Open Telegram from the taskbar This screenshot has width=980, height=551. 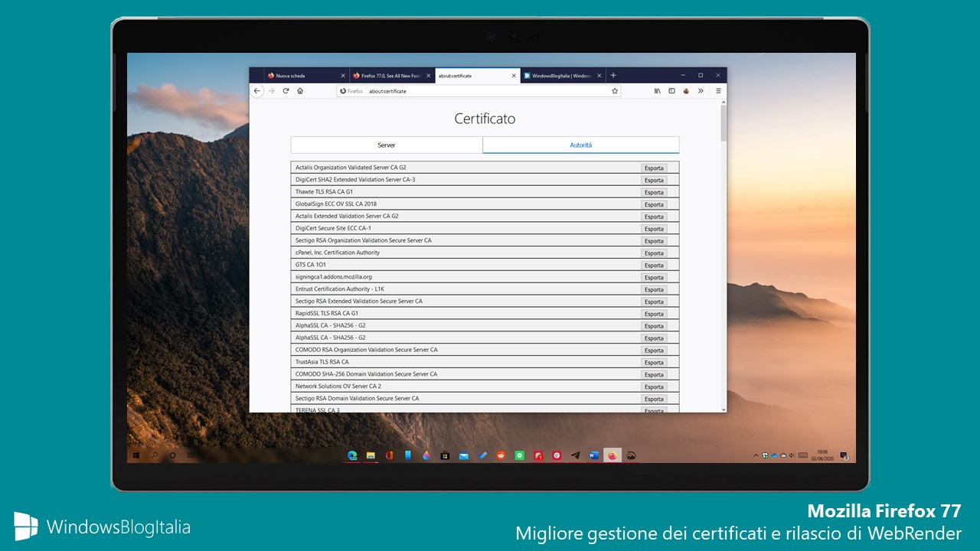click(575, 455)
